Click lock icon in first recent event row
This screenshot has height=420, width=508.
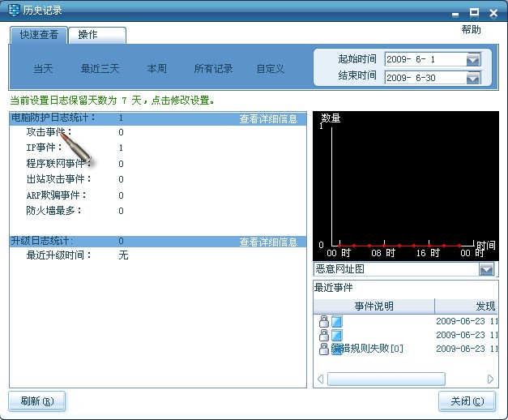coord(324,321)
